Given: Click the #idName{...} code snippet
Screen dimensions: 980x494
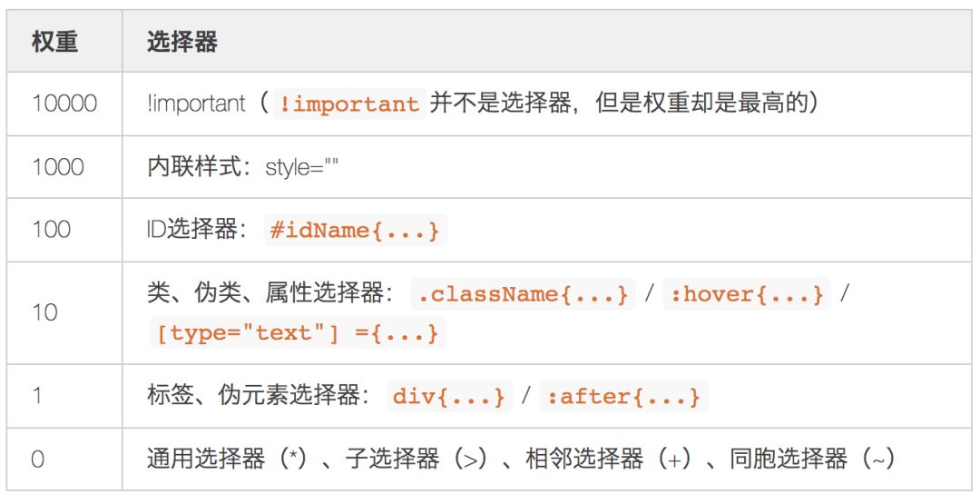Looking at the screenshot, I should coord(355,231).
